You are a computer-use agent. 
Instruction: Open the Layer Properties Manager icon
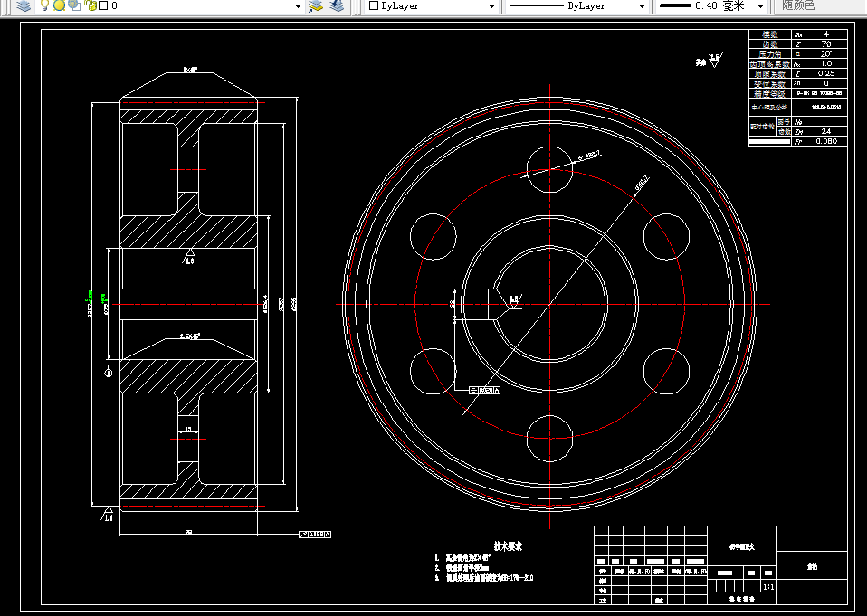pos(24,5)
